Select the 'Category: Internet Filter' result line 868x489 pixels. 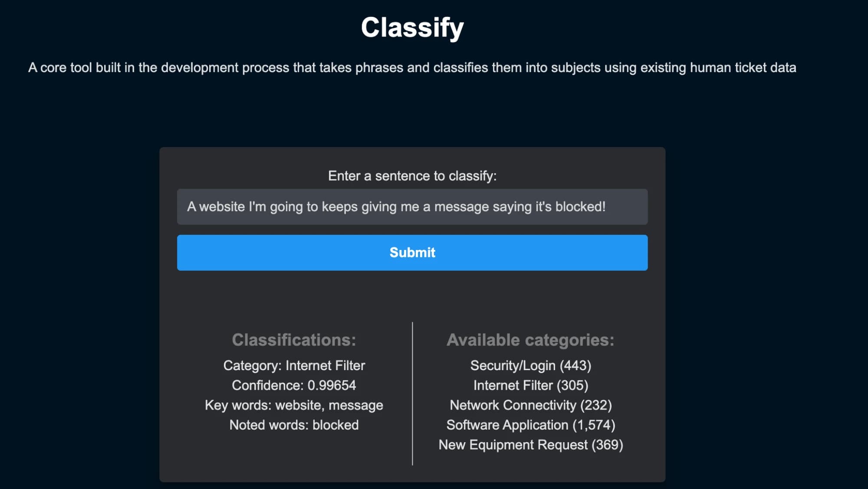(294, 365)
